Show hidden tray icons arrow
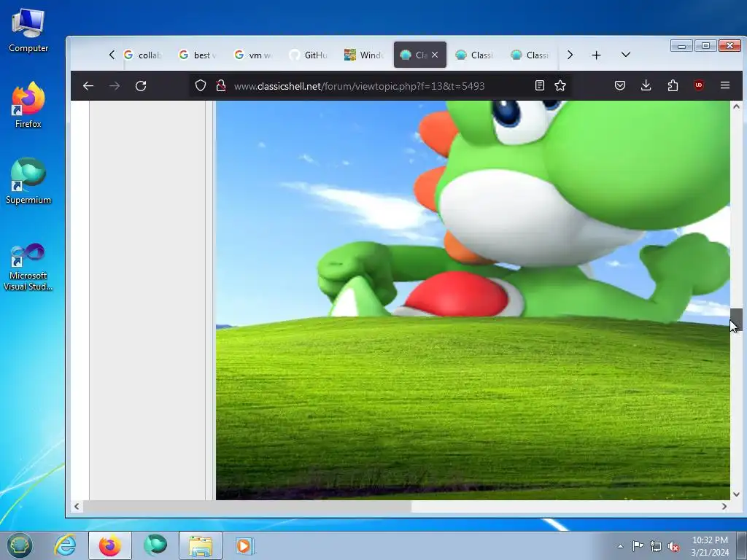The image size is (747, 560). click(620, 546)
